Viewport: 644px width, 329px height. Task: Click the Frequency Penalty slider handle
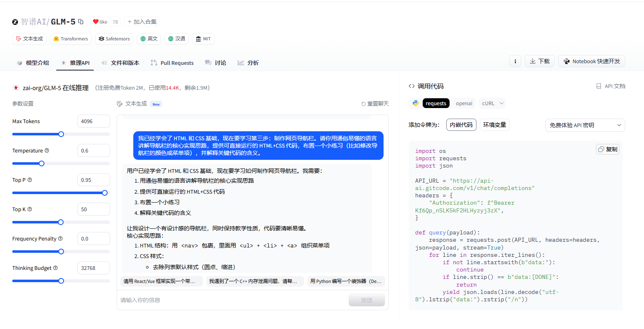[x=61, y=252]
